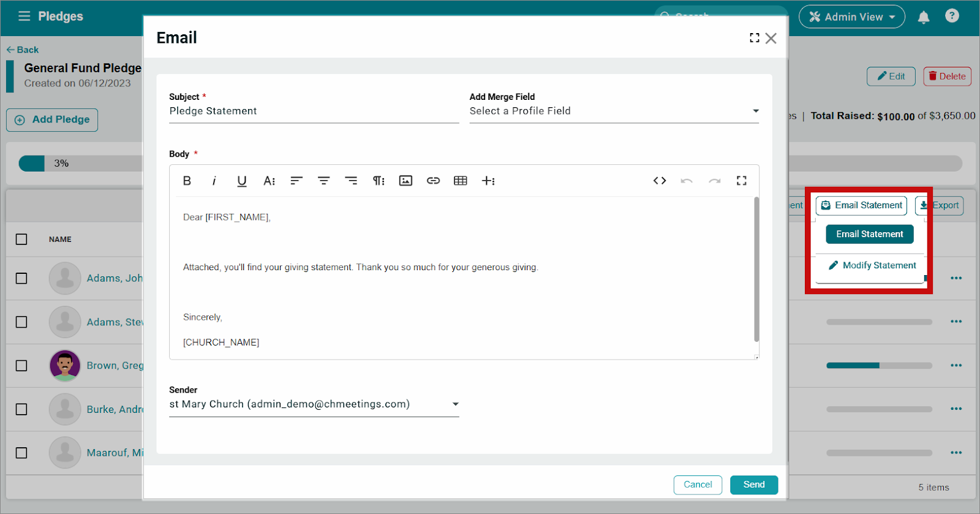Cancel the email dialog

[x=698, y=485]
